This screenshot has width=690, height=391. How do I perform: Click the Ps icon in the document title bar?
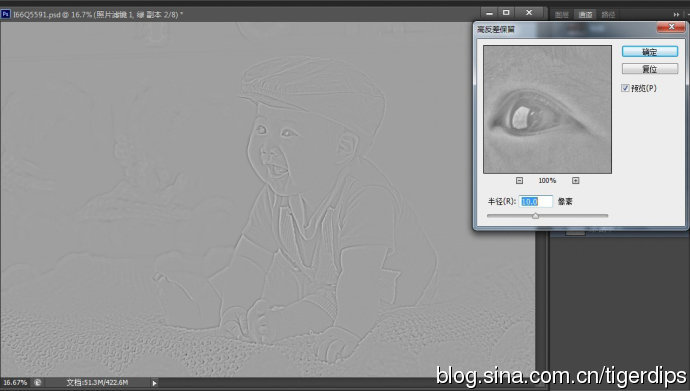[5, 14]
